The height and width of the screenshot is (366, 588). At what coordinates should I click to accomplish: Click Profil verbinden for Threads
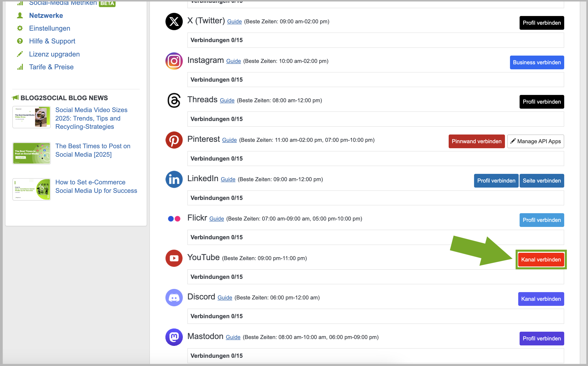coord(542,102)
